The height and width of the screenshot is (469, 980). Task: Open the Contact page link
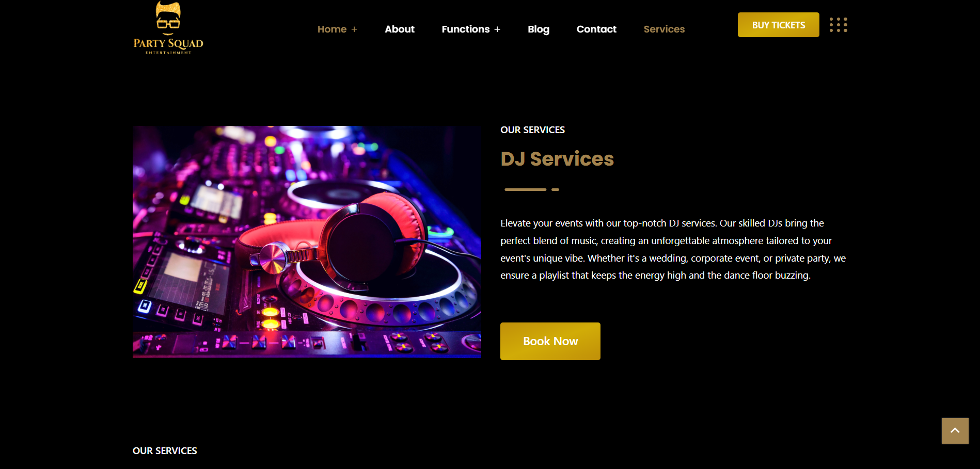pyautogui.click(x=596, y=29)
